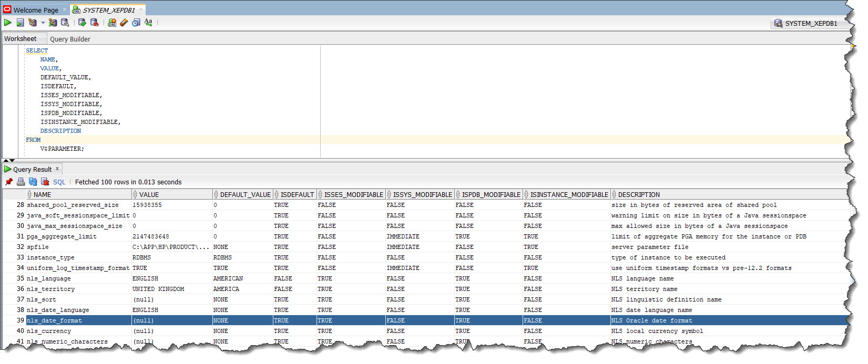The width and height of the screenshot is (868, 364).
Task: Click the spfile value C:\APP\HP\PRODUCT\...
Action: click(171, 247)
